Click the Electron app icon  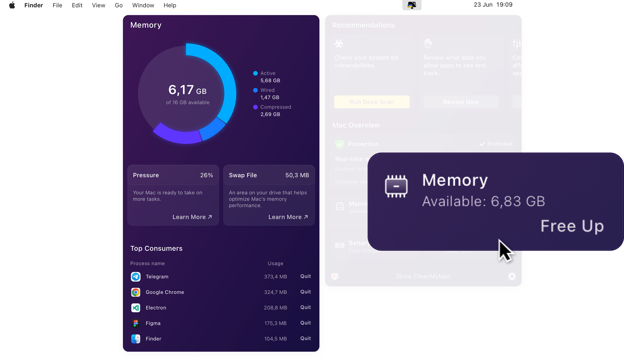click(135, 308)
